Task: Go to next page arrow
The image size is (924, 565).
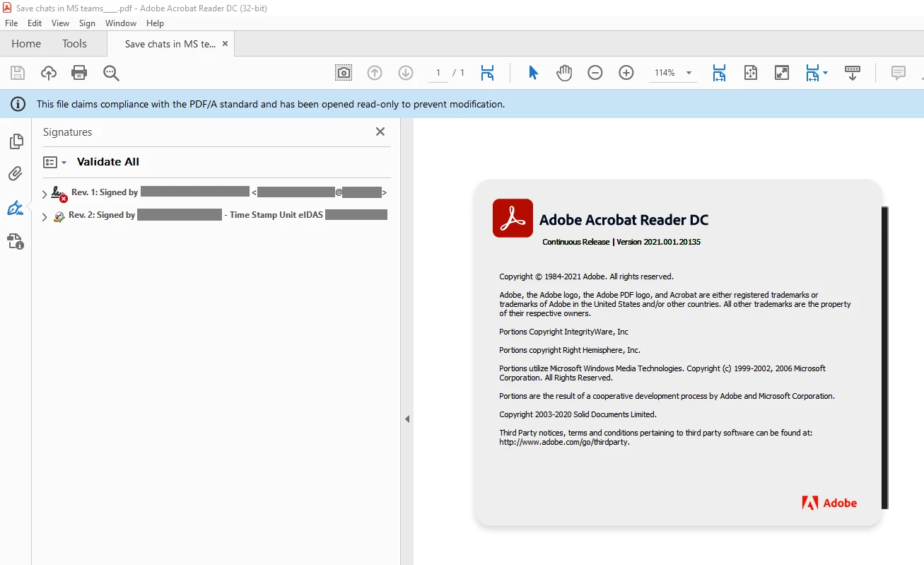Action: point(406,72)
